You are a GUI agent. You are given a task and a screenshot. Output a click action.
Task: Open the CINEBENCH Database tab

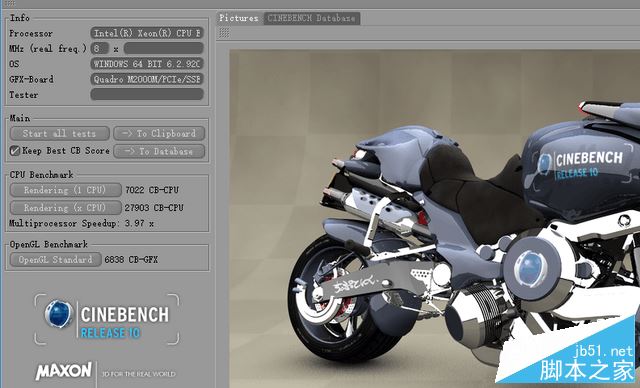tap(311, 18)
